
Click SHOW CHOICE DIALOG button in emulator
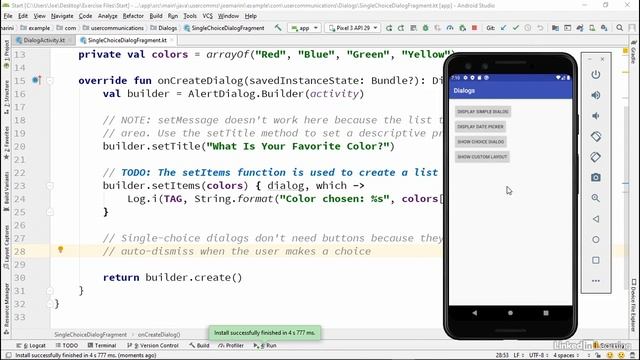pos(481,142)
